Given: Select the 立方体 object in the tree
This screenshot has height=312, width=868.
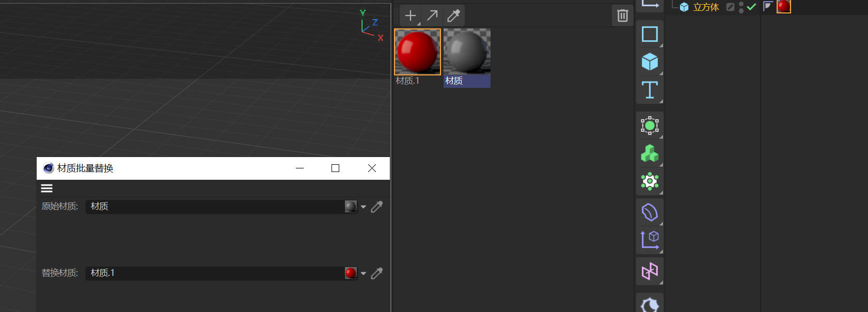Looking at the screenshot, I should click(706, 7).
